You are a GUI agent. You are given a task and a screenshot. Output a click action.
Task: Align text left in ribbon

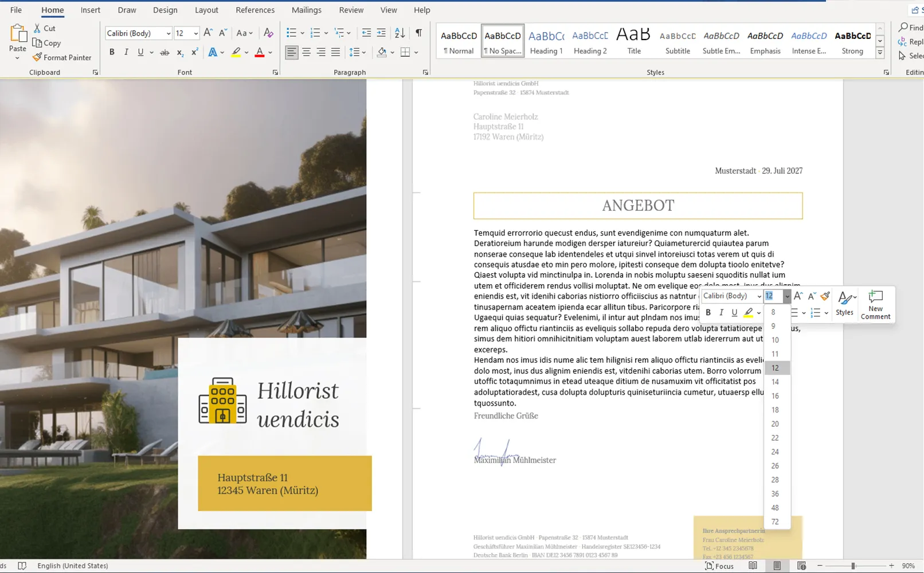point(292,52)
